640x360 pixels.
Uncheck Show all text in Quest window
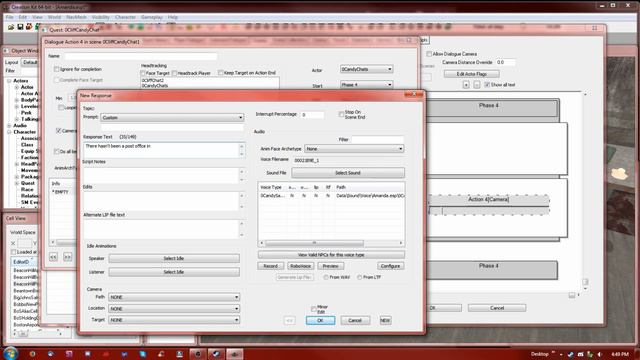click(487, 84)
